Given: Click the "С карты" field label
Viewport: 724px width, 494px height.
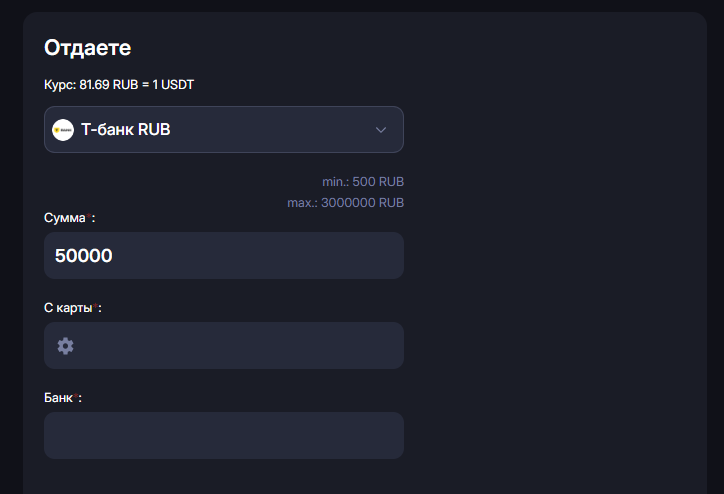Looking at the screenshot, I should point(67,308).
